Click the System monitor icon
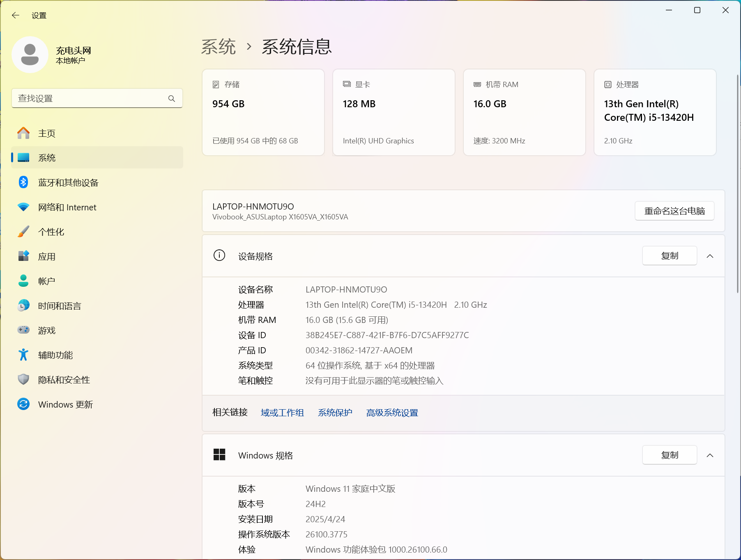This screenshot has height=560, width=741. click(23, 158)
